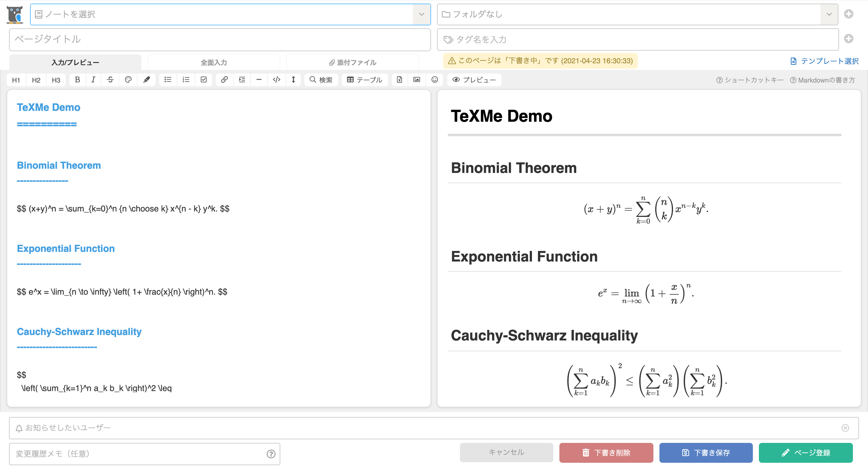Open the text color palette picker
This screenshot has width=868, height=470.
pyautogui.click(x=128, y=80)
